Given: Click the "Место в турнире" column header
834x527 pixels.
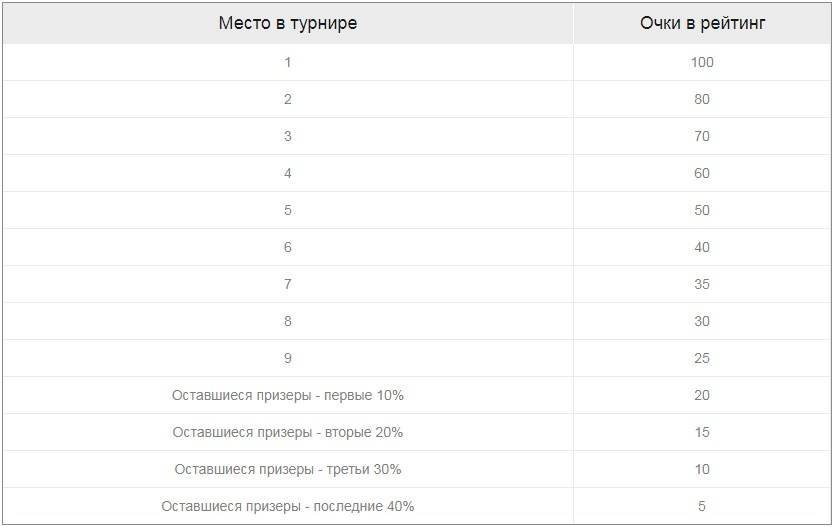Looking at the screenshot, I should [287, 23].
